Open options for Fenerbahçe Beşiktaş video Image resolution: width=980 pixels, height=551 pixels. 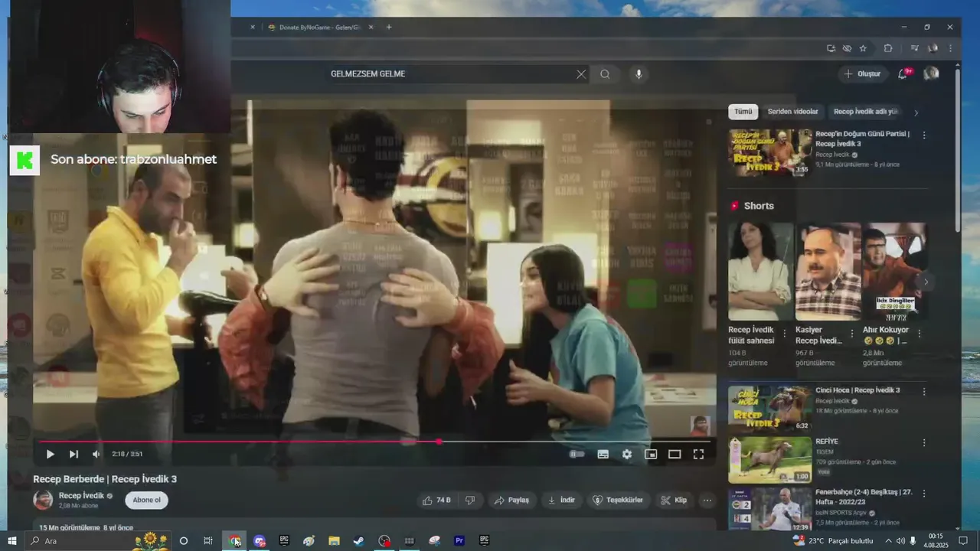coord(924,494)
